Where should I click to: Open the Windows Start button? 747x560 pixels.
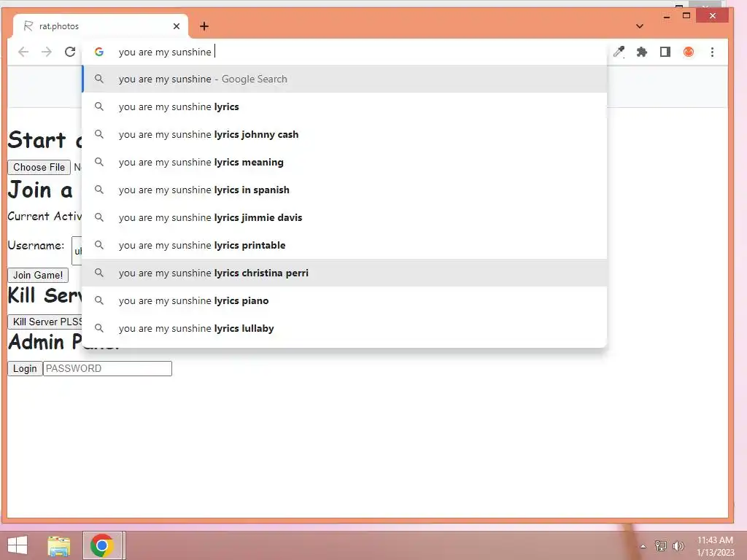click(x=18, y=545)
